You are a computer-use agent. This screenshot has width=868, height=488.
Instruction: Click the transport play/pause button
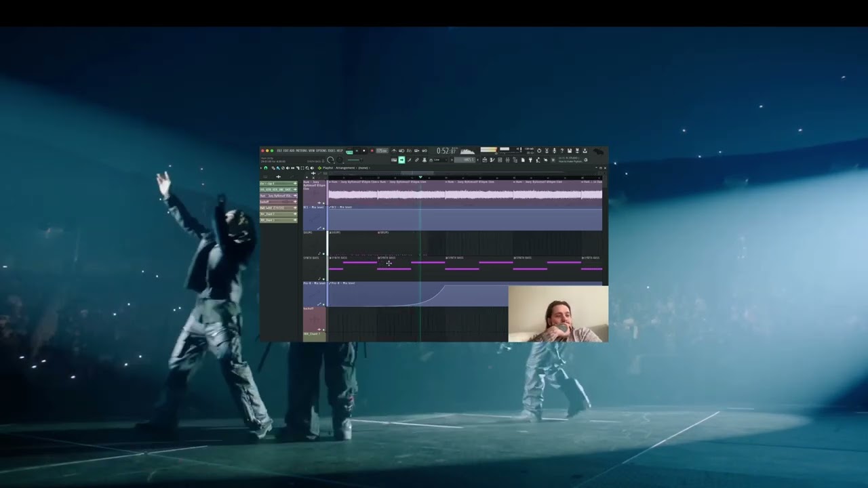(357, 150)
